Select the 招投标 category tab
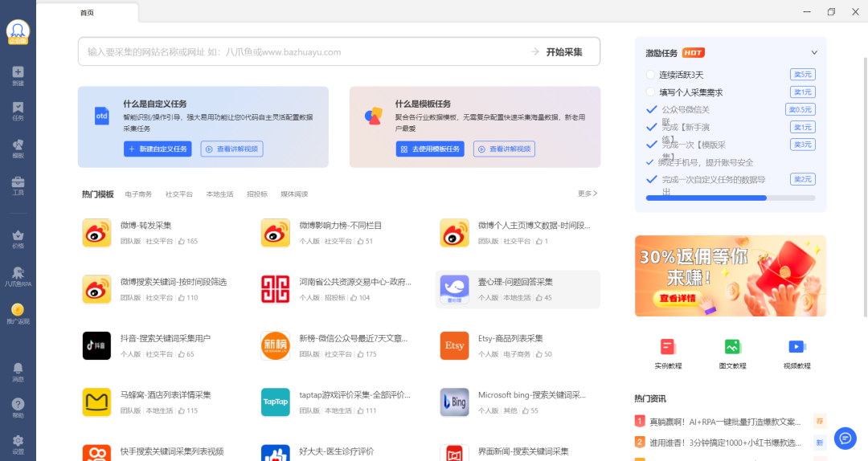The height and width of the screenshot is (461, 868). pyautogui.click(x=257, y=194)
